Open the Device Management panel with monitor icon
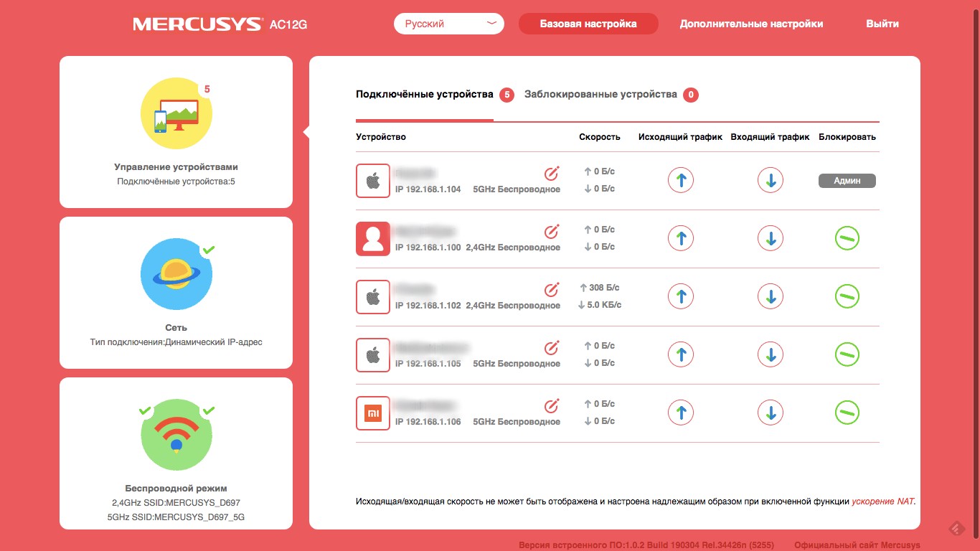This screenshot has width=980, height=551. (x=176, y=131)
